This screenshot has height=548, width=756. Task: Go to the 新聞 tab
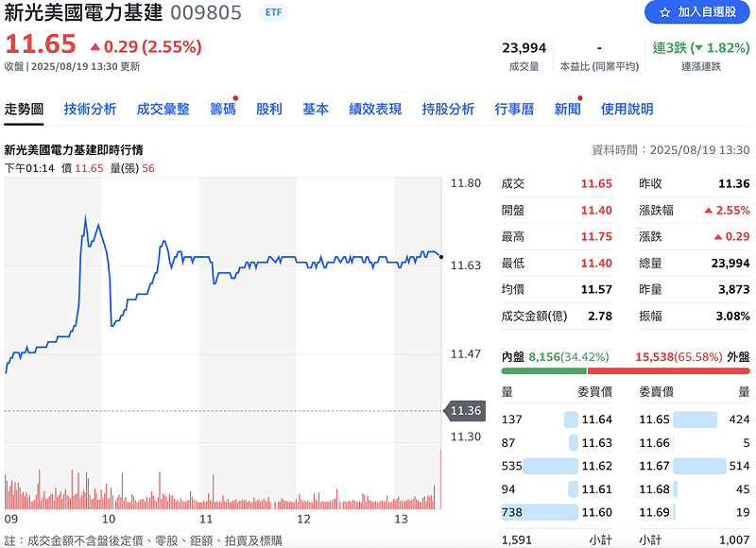click(x=568, y=110)
